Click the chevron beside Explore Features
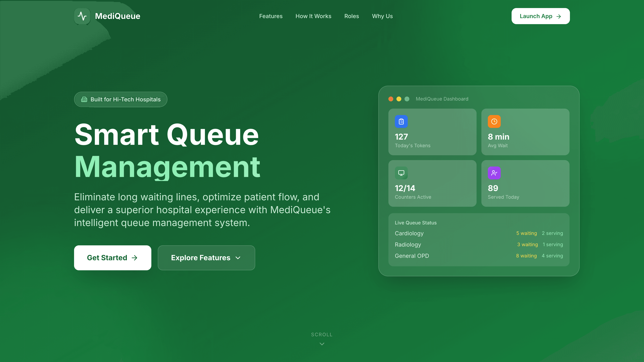 click(238, 258)
